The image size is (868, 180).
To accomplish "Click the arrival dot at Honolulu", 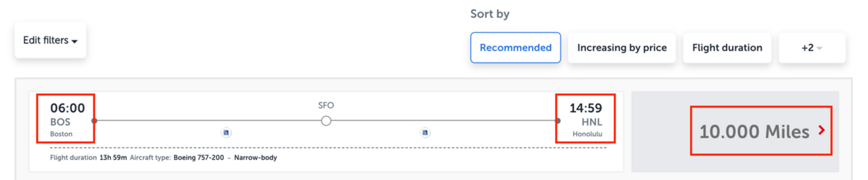I will [x=558, y=121].
